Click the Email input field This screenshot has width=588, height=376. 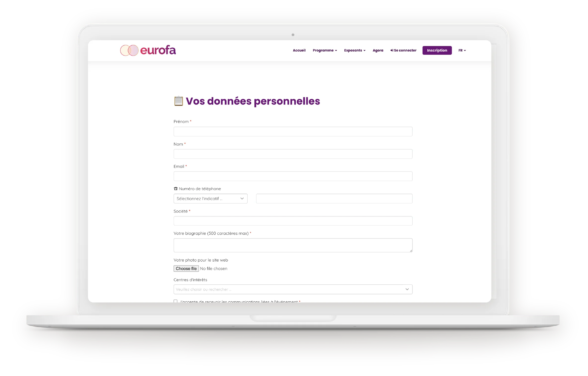click(x=293, y=176)
